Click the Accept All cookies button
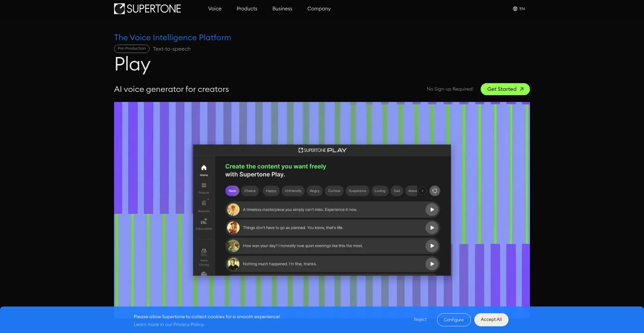 491,320
